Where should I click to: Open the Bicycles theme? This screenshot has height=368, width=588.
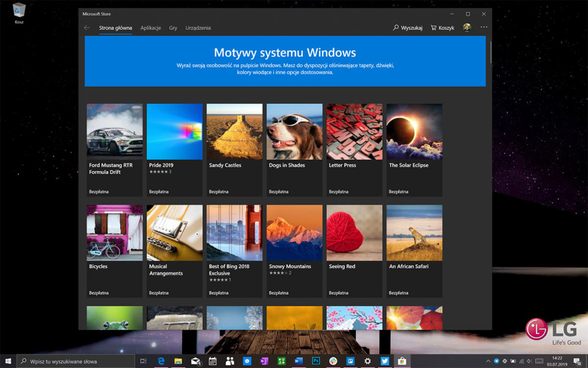115,251
